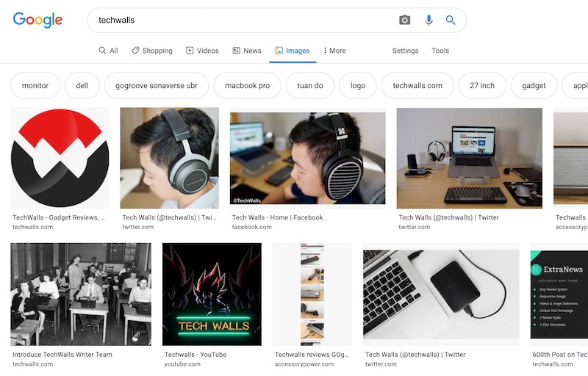Click the blue magnifying glass search button
This screenshot has width=588, height=376.
tap(451, 21)
